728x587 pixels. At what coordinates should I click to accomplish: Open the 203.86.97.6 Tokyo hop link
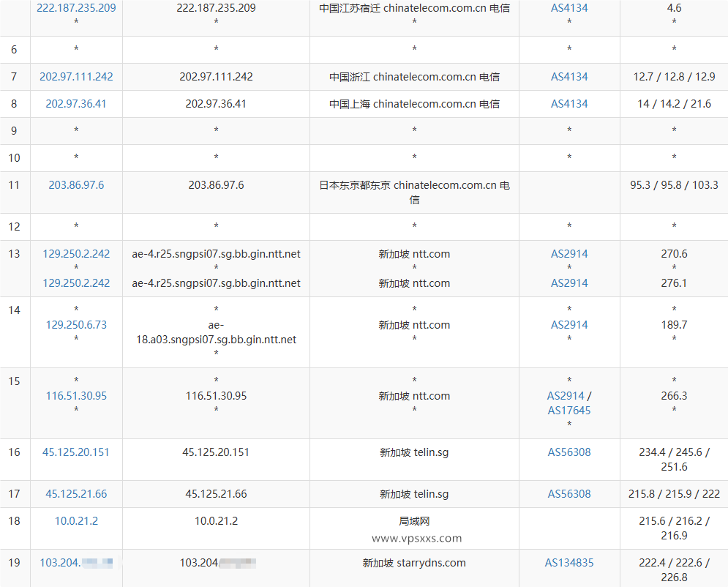75,184
